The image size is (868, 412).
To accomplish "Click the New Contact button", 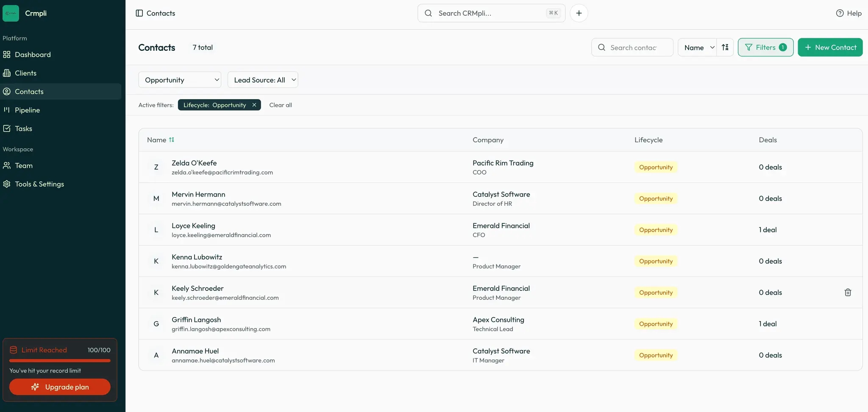I will coord(830,47).
